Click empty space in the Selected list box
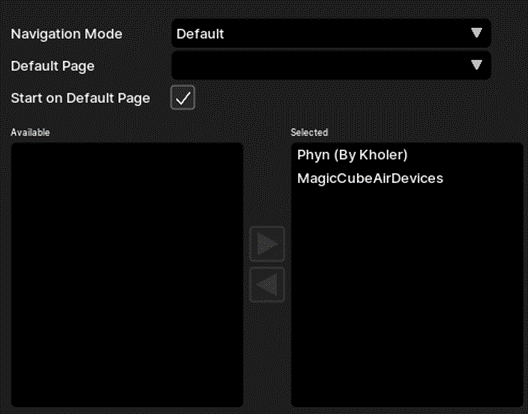 tap(407, 296)
